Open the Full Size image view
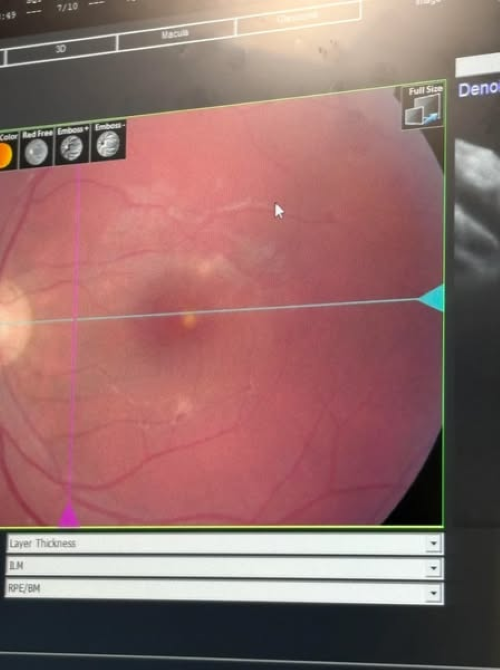Screen dimensions: 500x670 pos(424,106)
